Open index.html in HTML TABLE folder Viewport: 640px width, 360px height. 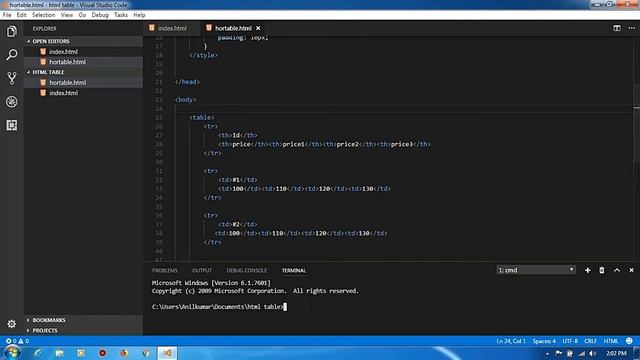83,93
